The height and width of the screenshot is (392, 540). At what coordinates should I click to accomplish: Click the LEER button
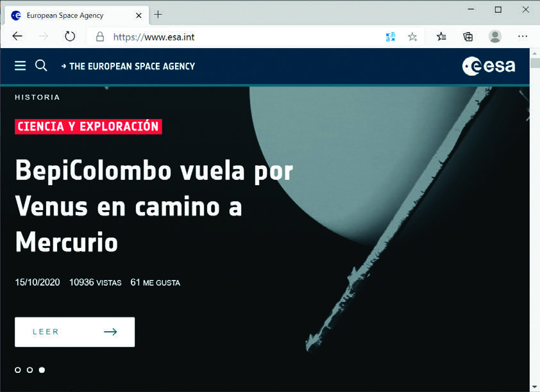[74, 332]
